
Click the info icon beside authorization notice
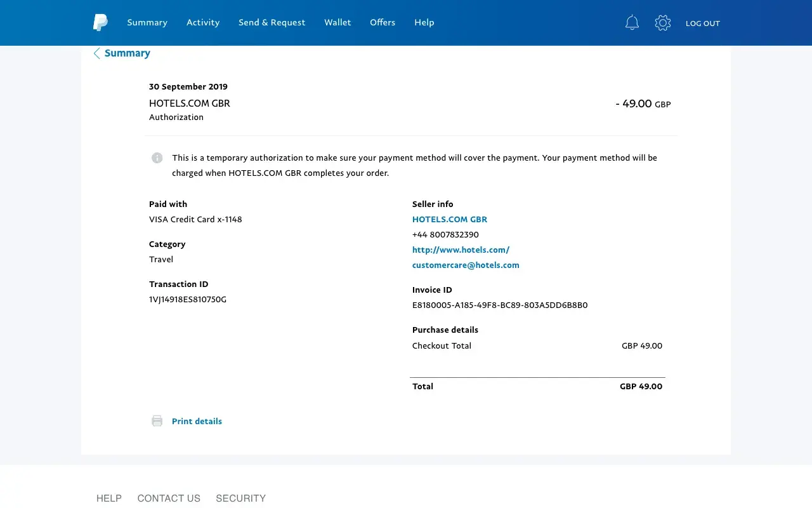157,158
